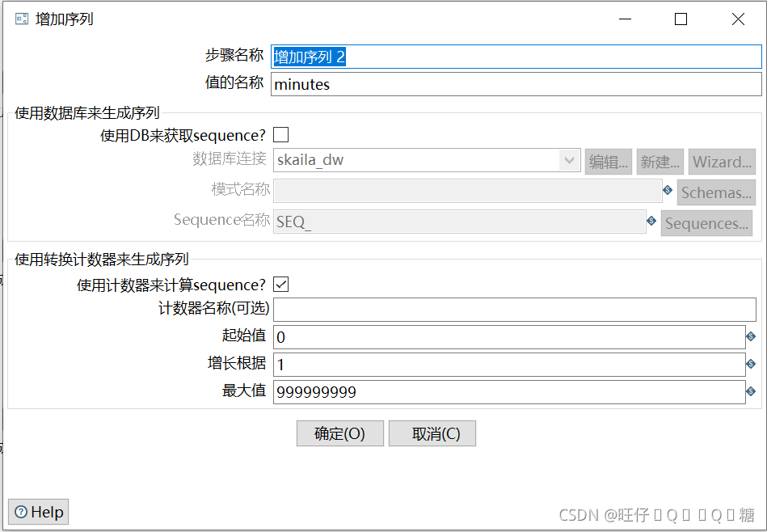This screenshot has height=532, width=767.
Task: Open the 数据库连接 dropdown showing skaila_dw
Action: [x=427, y=160]
